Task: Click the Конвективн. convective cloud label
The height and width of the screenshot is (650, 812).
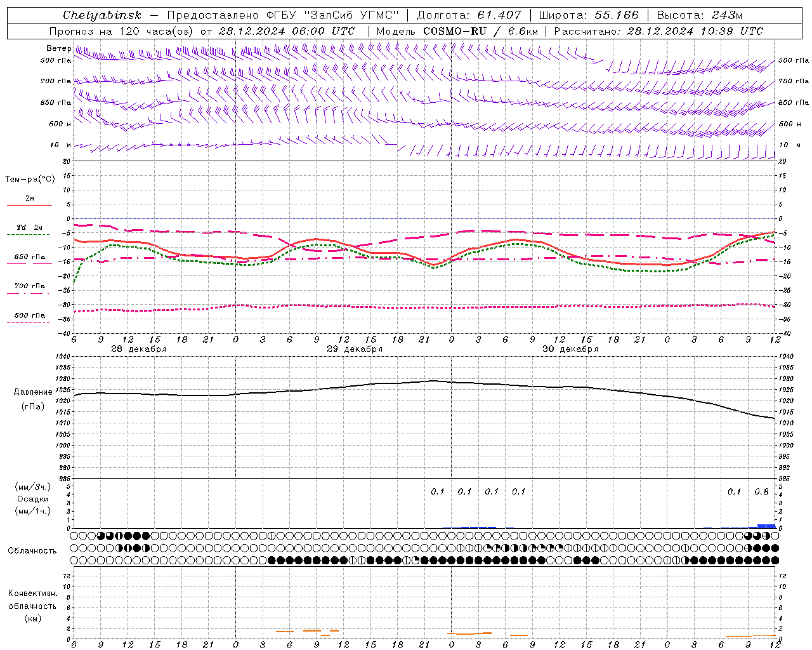Action: pos(32,594)
